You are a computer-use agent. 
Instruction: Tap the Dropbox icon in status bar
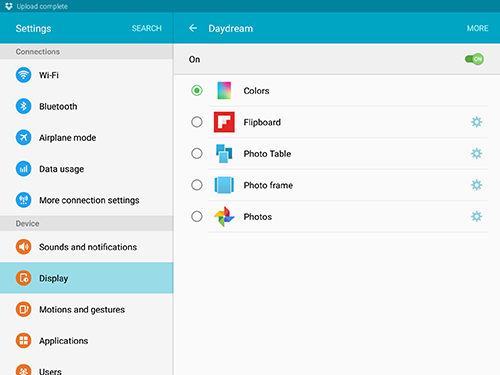click(9, 6)
